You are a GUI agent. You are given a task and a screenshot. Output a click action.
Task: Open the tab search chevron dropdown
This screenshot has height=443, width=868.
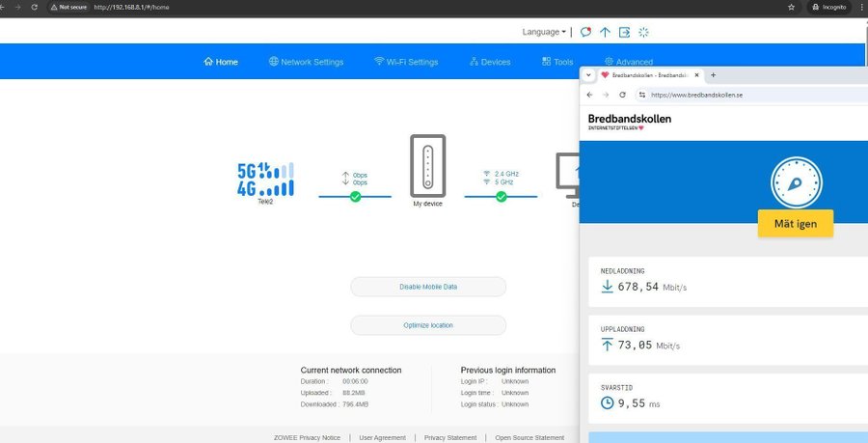[x=588, y=74]
